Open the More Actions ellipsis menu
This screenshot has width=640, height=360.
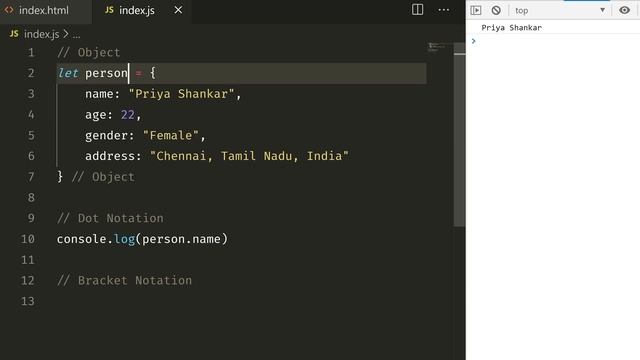pyautogui.click(x=444, y=10)
